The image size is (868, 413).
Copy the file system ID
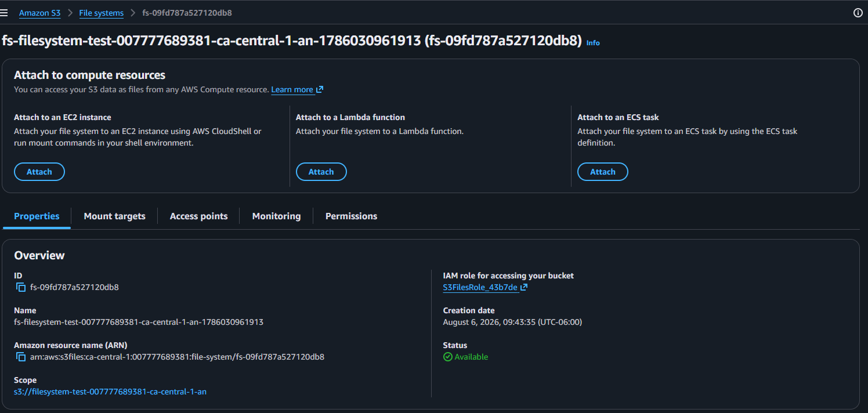[21, 287]
